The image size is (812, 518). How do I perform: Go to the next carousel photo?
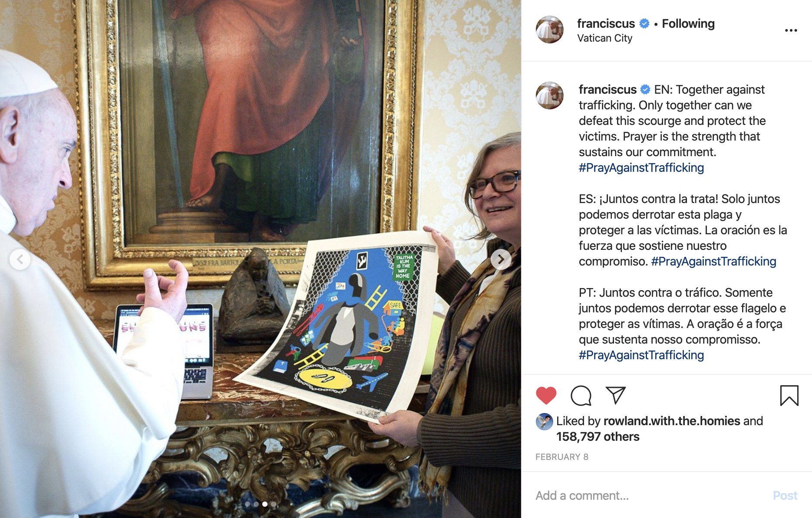click(x=501, y=259)
